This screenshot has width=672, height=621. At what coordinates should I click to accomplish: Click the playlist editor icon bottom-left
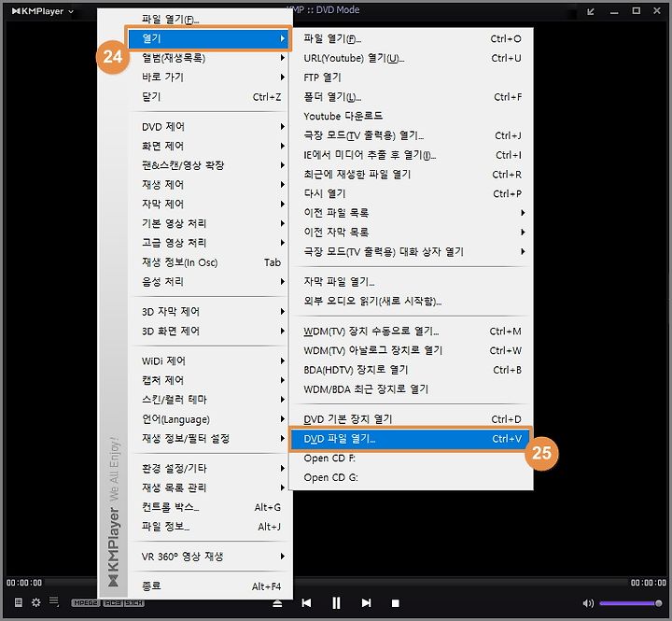tap(19, 602)
